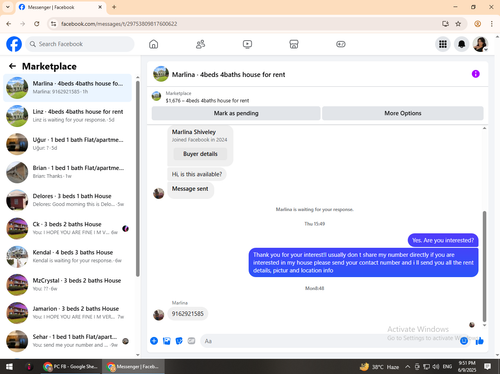
Task: Open MzCrystal 3 beds 2 baths conversation
Action: pos(68,285)
